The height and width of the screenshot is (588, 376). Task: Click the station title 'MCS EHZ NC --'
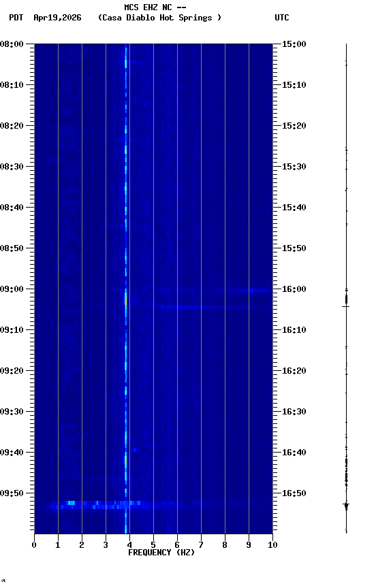click(155, 7)
